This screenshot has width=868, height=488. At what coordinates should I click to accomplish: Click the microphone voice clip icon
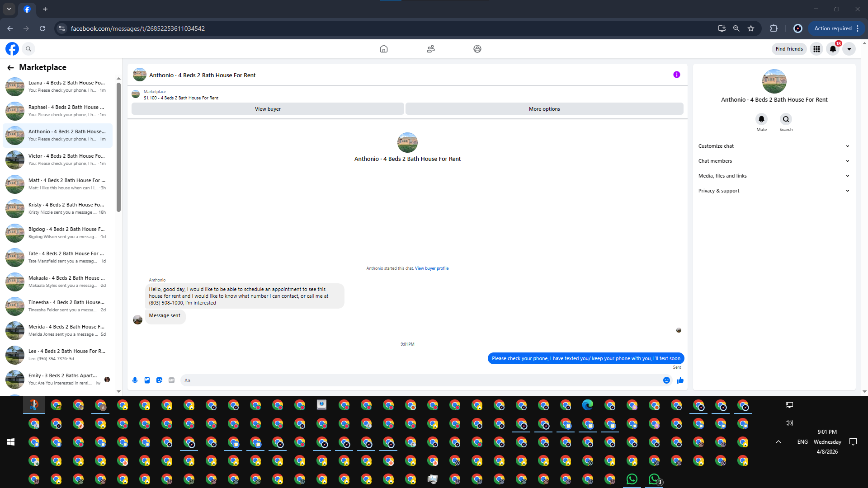pyautogui.click(x=135, y=380)
